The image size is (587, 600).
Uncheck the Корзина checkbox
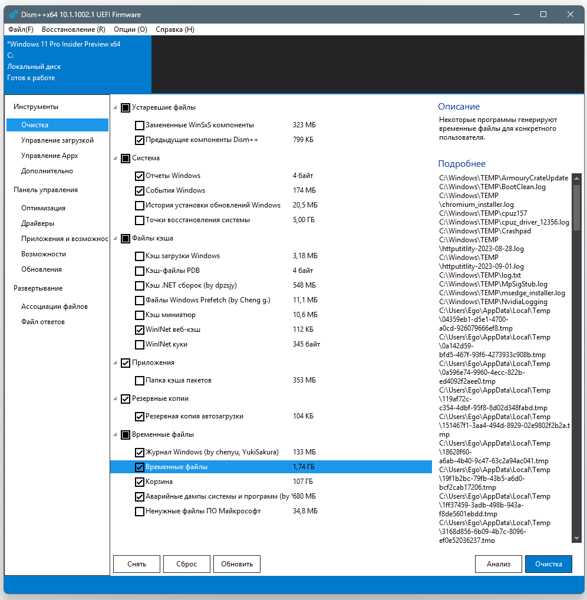[x=140, y=482]
